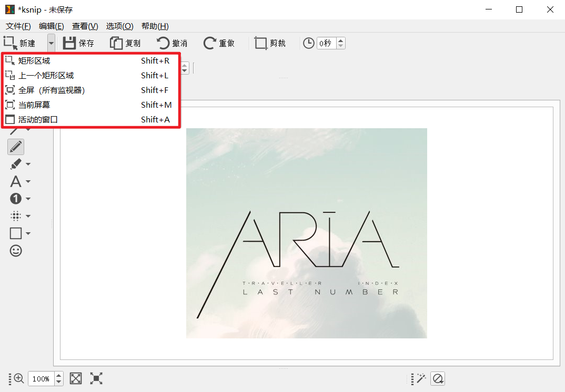Select the Marker highlighter tool
The image size is (565, 392).
click(16, 164)
